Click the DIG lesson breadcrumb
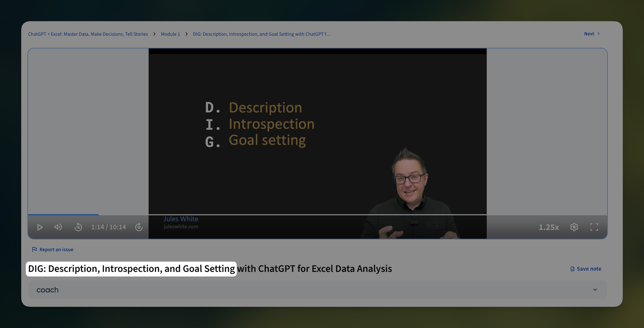644x328 pixels. tap(262, 34)
